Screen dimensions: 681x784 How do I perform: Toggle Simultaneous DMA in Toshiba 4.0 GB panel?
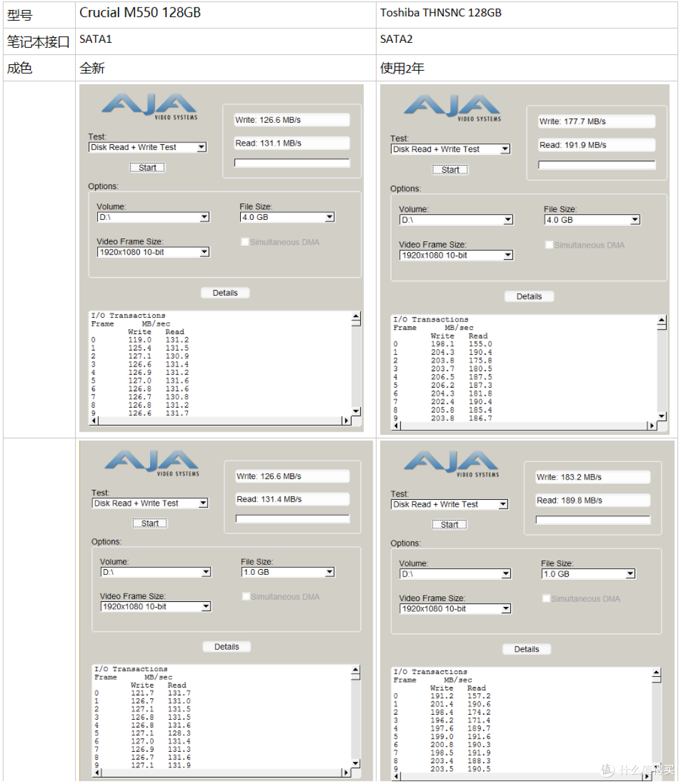pos(549,245)
